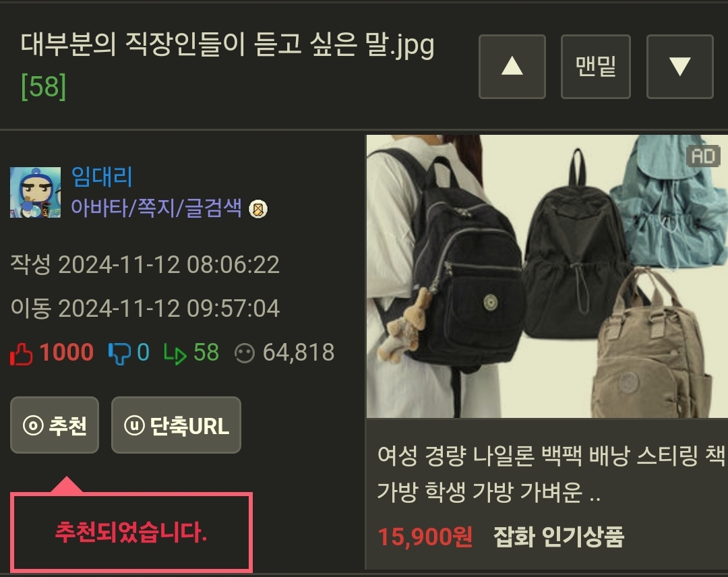The width and height of the screenshot is (728, 577).
Task: Open the backpack advertisement image
Action: 547,276
